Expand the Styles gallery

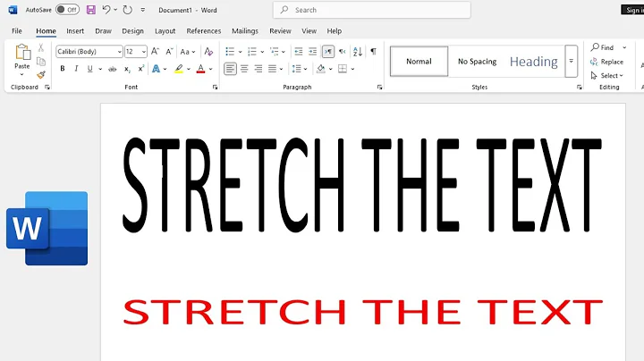[x=571, y=61]
